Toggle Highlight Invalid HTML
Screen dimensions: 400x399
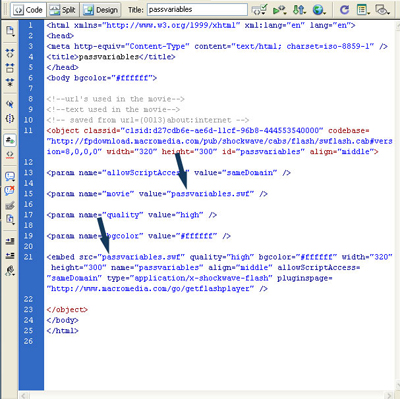click(x=10, y=154)
